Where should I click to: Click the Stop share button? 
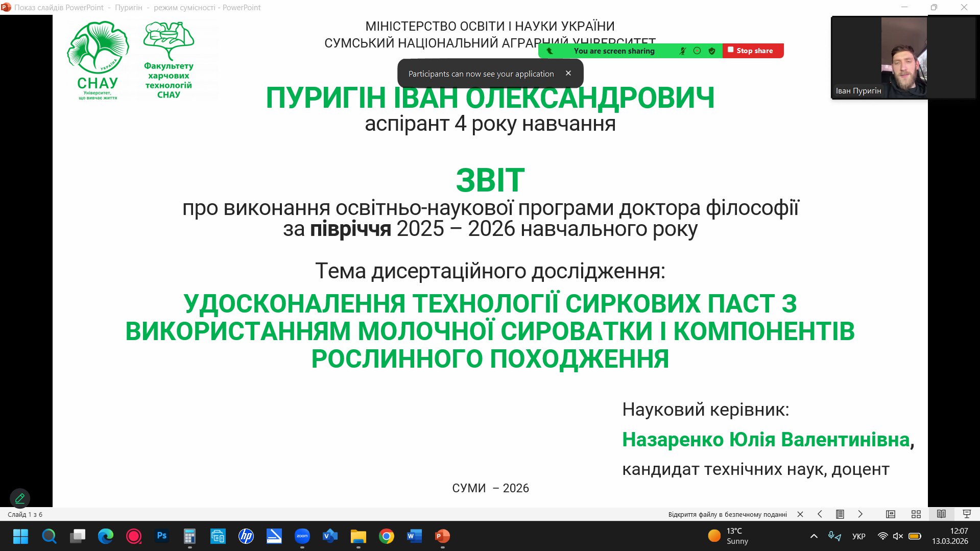click(753, 51)
